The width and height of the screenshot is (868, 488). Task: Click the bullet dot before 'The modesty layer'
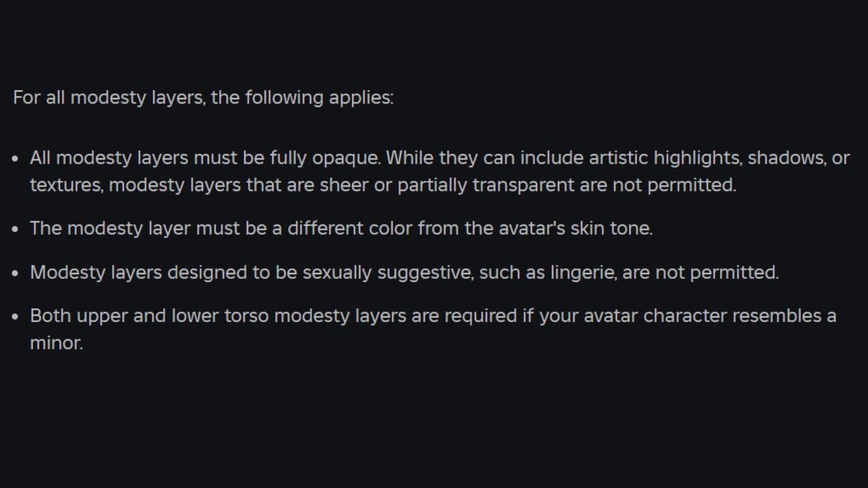[15, 229]
